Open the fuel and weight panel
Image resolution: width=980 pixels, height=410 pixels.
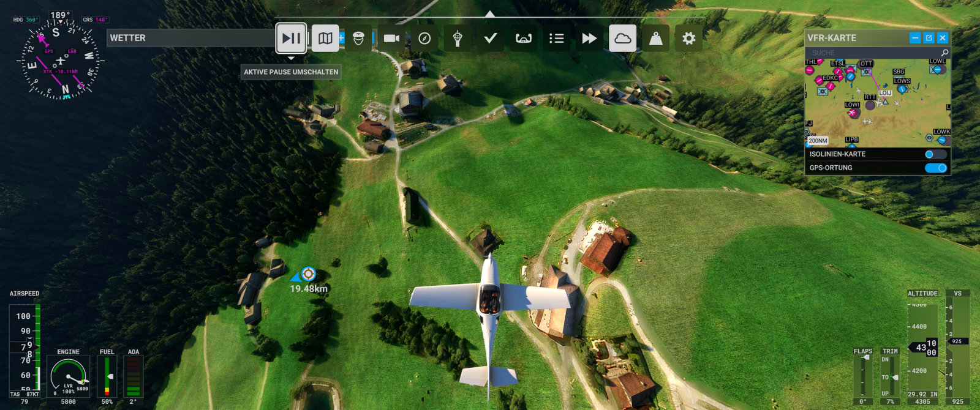click(655, 38)
